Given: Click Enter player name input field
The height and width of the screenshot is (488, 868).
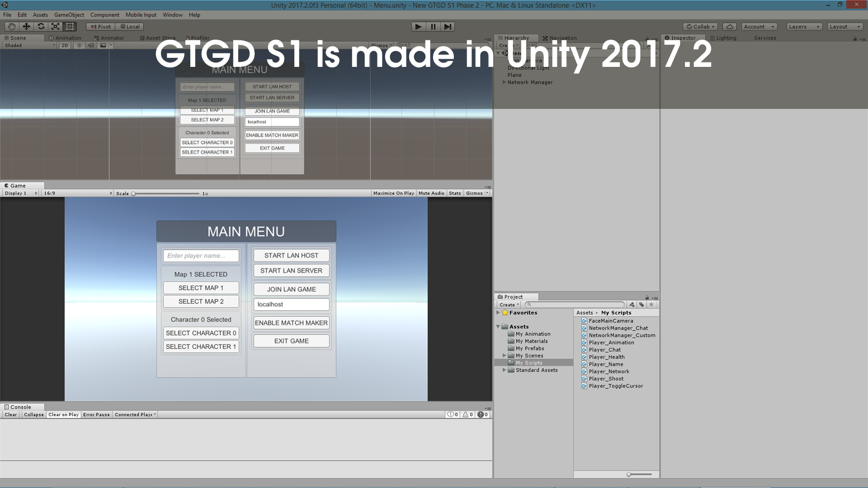Looking at the screenshot, I should [x=200, y=255].
